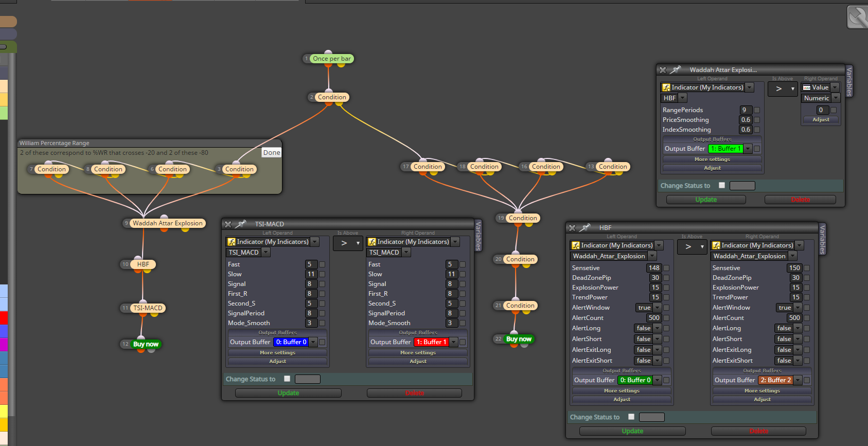The height and width of the screenshot is (446, 868).
Task: Pin the TSI-MACD settings panel
Action: [x=241, y=224]
